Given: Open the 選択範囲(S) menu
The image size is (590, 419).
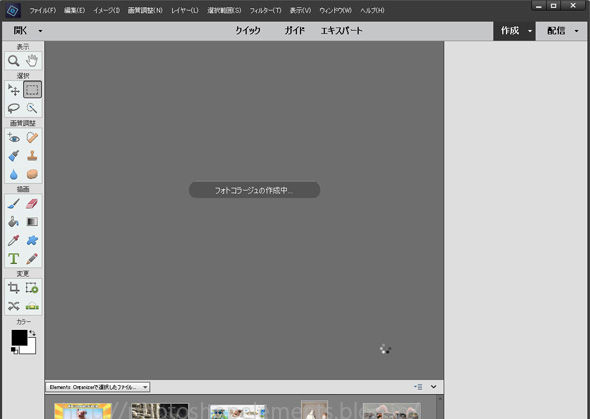Looking at the screenshot, I should (224, 11).
